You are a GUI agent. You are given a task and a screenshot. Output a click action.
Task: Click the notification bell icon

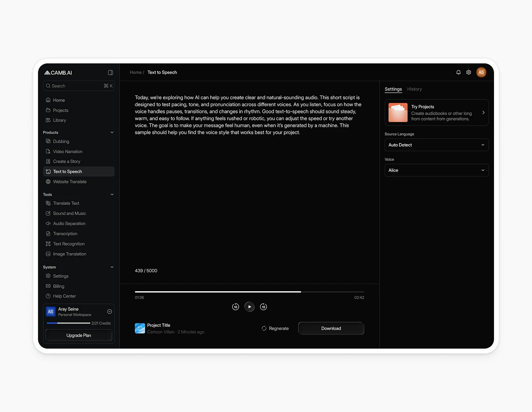(458, 72)
